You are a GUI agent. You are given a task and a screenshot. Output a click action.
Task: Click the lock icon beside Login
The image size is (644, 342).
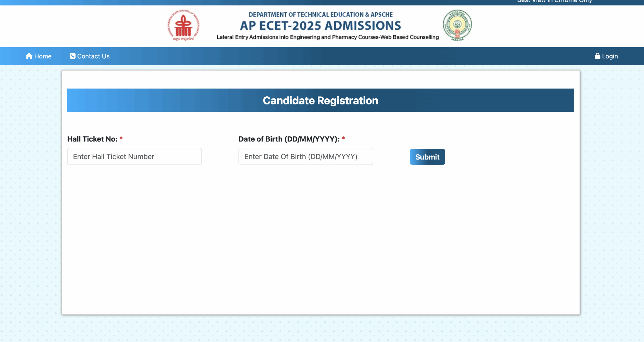[x=597, y=56]
